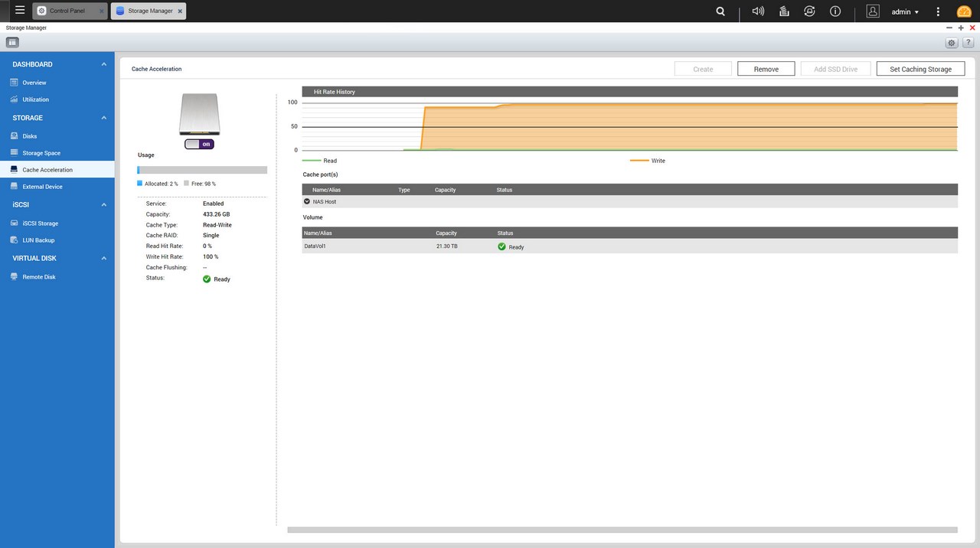
Task: Open the more options vertical dots
Action: [938, 11]
